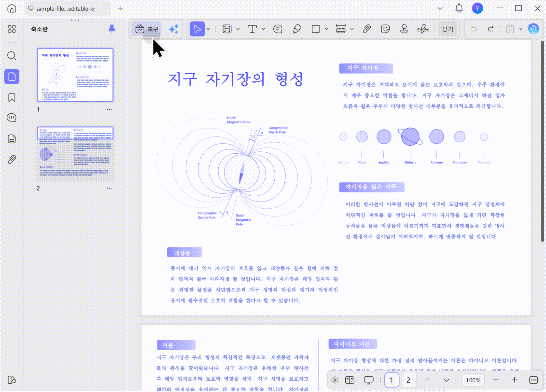Go to the Home icon in title bar
The width and height of the screenshot is (546, 392).
tap(12, 8)
